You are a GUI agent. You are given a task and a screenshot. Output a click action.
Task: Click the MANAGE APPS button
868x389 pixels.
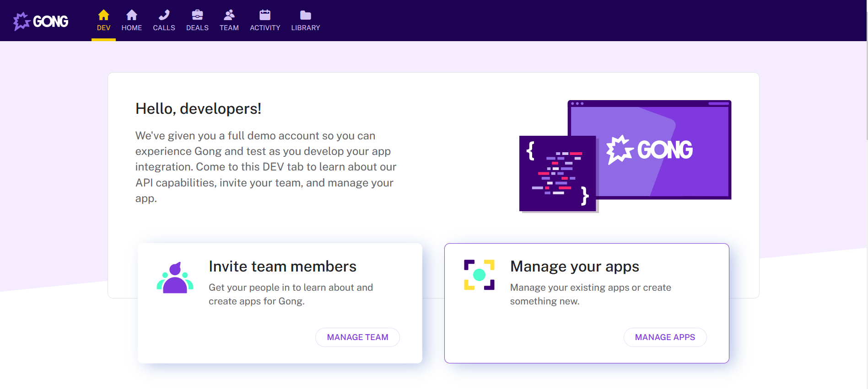pyautogui.click(x=665, y=337)
